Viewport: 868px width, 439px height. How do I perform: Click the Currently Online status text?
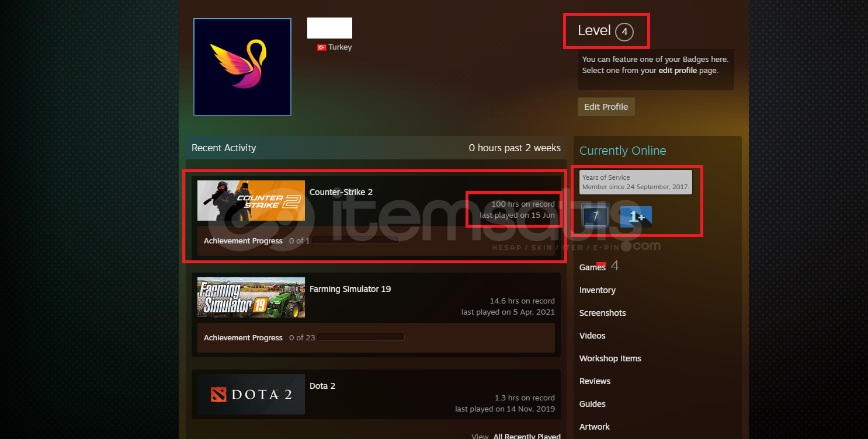click(623, 151)
